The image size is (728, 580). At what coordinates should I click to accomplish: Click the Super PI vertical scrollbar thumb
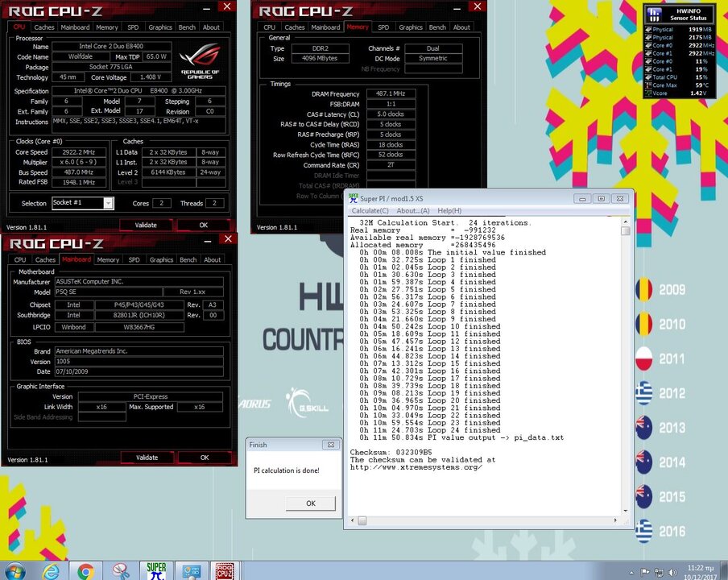coord(626,231)
